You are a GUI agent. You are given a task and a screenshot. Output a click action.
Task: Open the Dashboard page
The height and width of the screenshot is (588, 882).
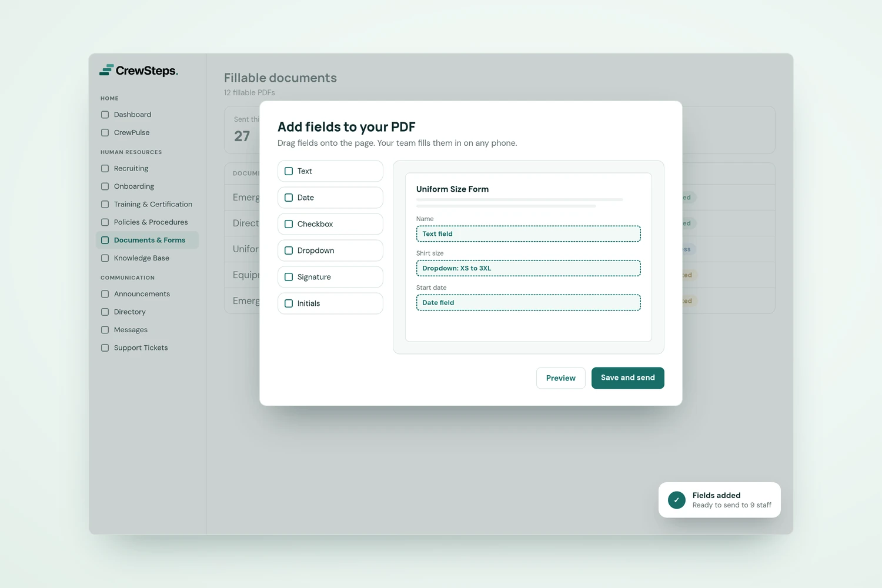coord(147,115)
